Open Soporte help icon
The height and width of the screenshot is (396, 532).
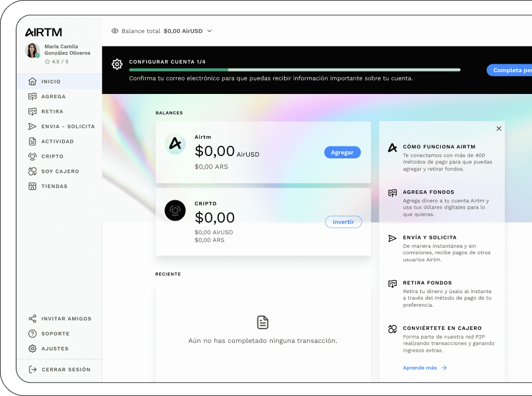pos(33,333)
